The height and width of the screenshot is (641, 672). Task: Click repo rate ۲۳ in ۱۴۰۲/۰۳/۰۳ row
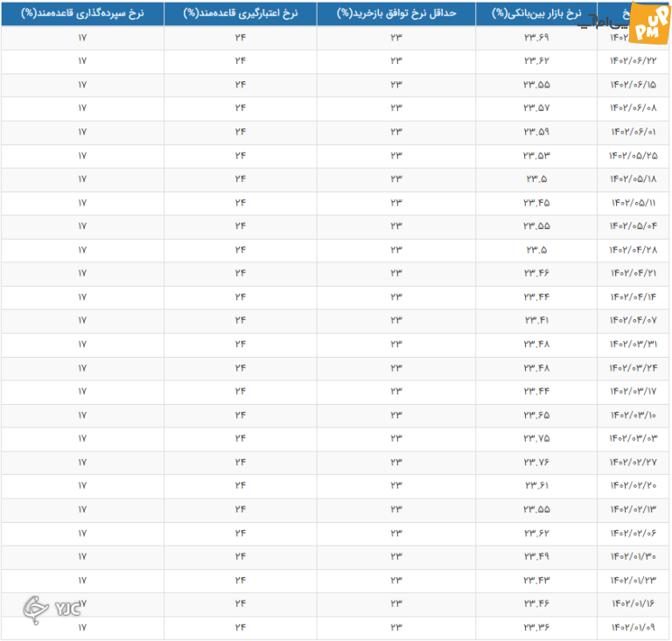click(x=396, y=438)
